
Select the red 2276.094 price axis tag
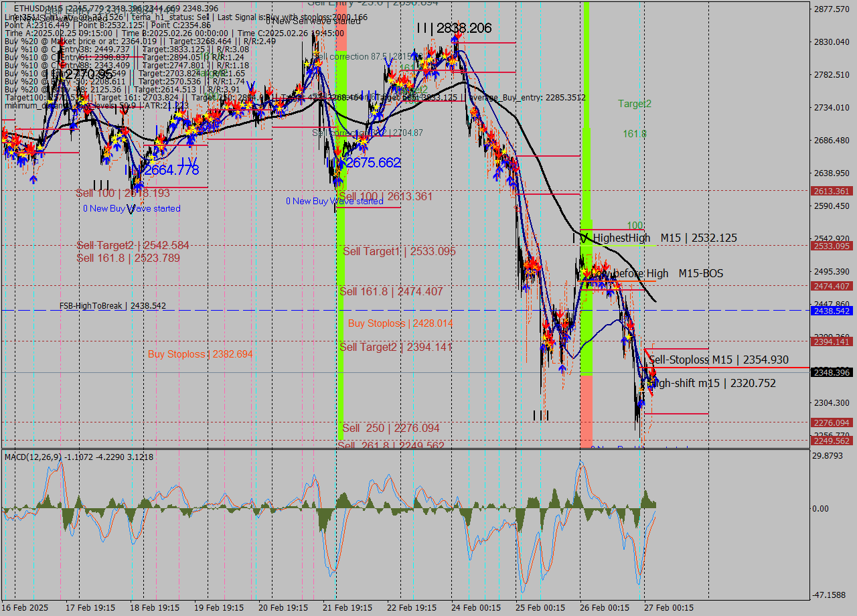pyautogui.click(x=831, y=422)
